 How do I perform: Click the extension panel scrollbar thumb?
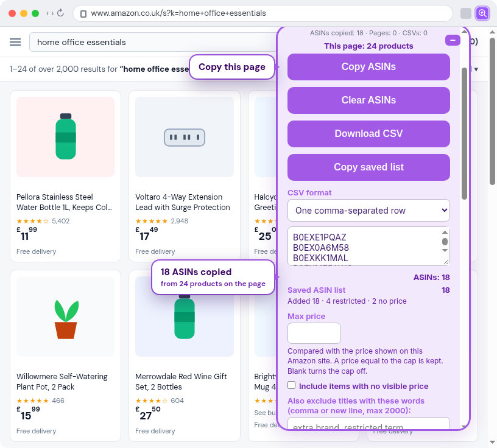464,133
